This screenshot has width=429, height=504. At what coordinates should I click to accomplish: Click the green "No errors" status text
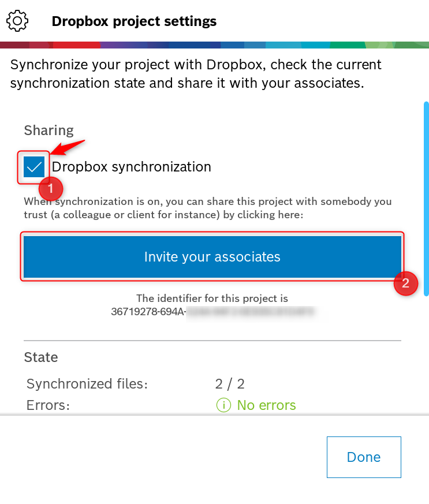click(x=266, y=405)
